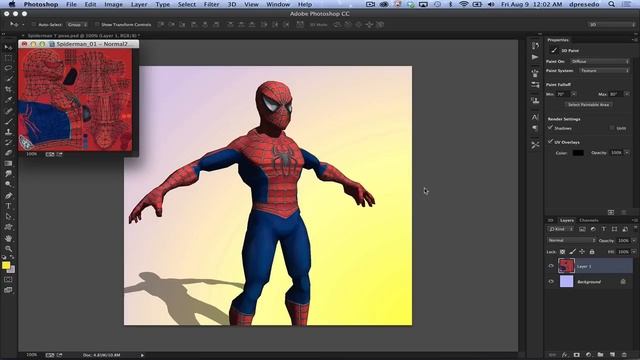Switch to the Channels tab
The width and height of the screenshot is (640, 360).
click(x=589, y=220)
